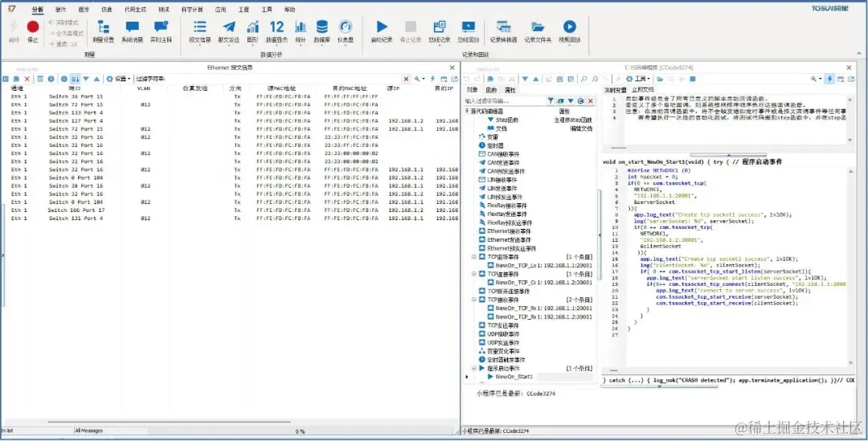Open 实时注释 real-time comment icon
This screenshot has height=441, width=868.
point(161,31)
